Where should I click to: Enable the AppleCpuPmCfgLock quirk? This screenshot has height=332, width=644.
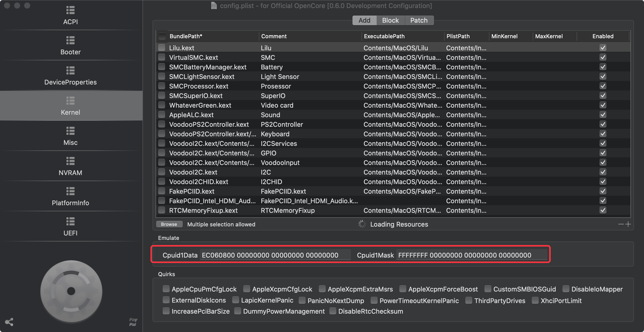tap(166, 289)
